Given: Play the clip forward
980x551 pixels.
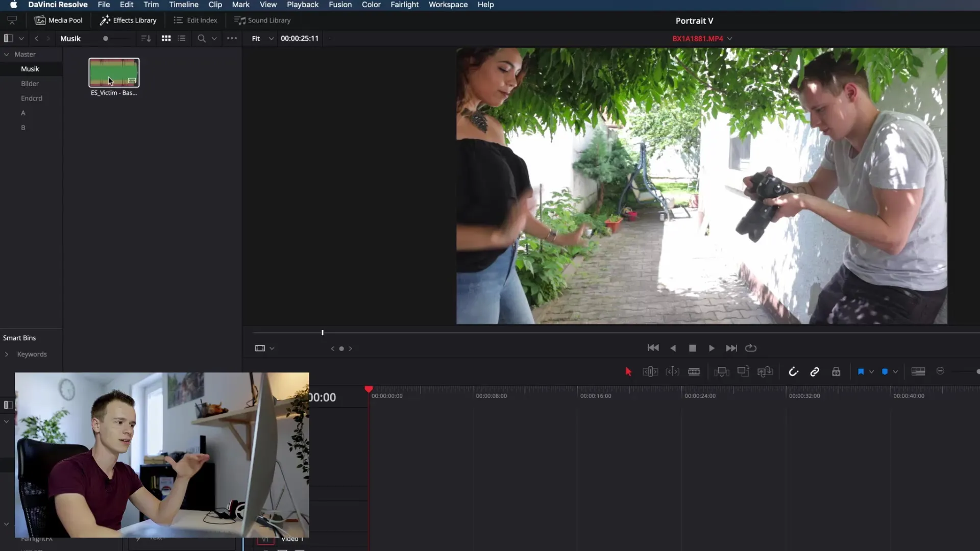Looking at the screenshot, I should tap(712, 348).
